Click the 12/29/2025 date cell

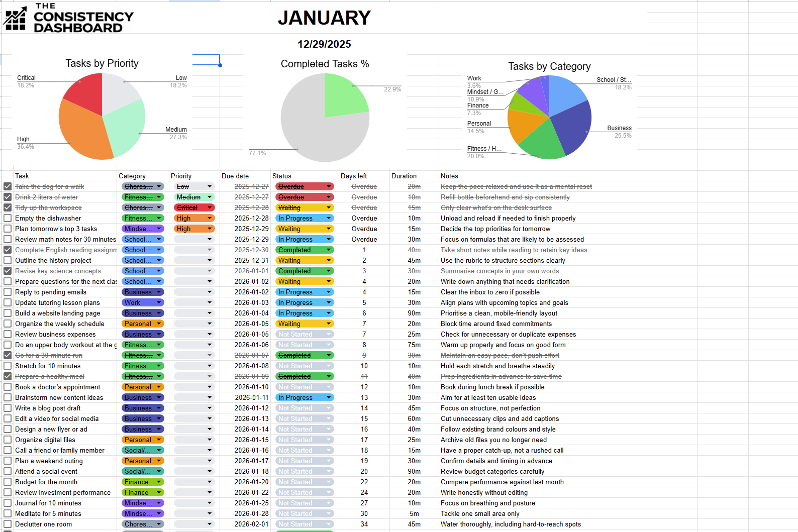coord(324,44)
